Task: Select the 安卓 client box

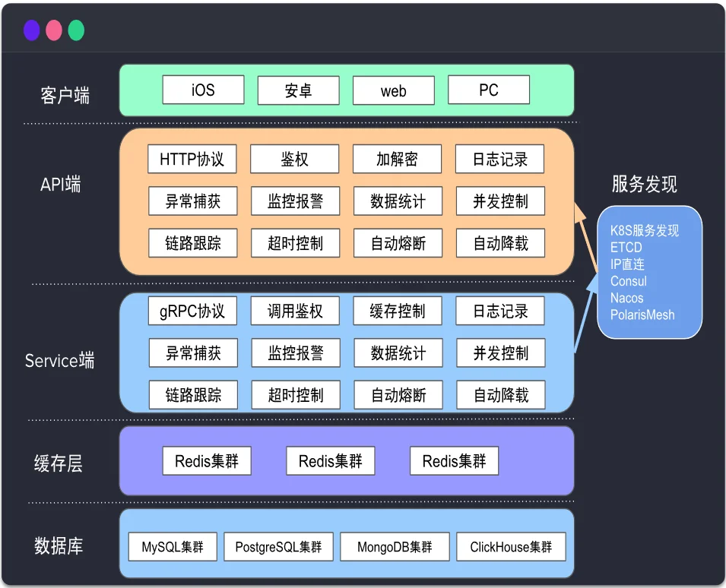Action: point(299,90)
